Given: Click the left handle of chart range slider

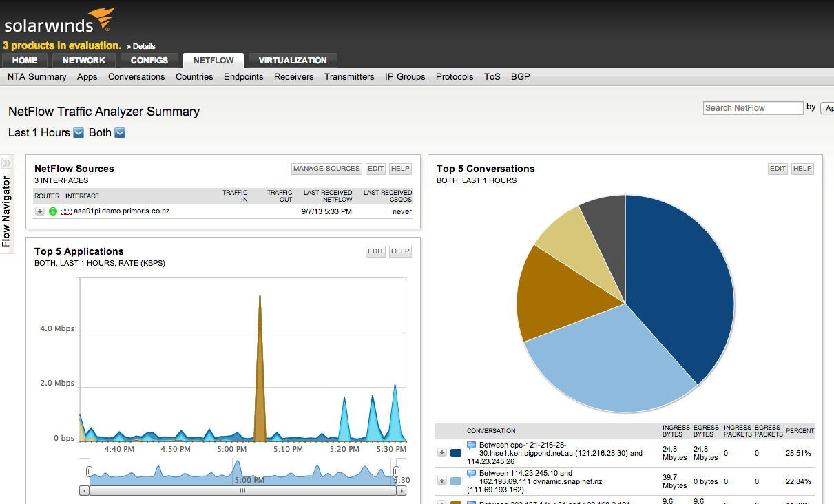Looking at the screenshot, I should [x=89, y=471].
